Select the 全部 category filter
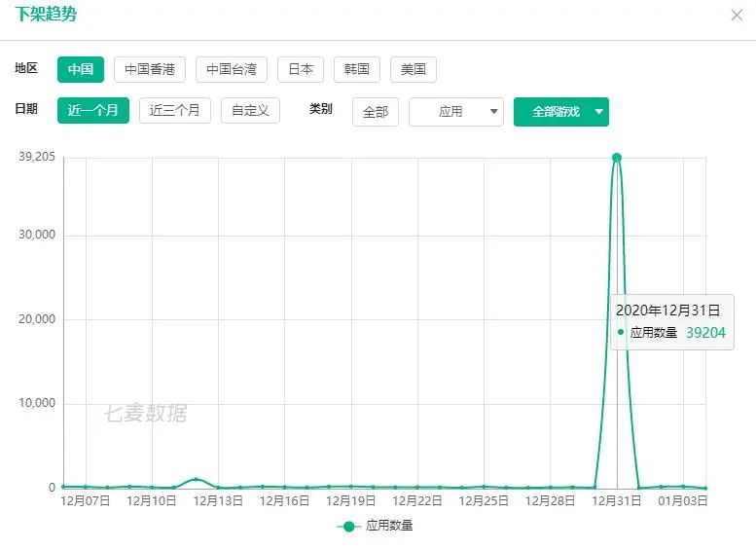The height and width of the screenshot is (549, 756). pos(375,112)
